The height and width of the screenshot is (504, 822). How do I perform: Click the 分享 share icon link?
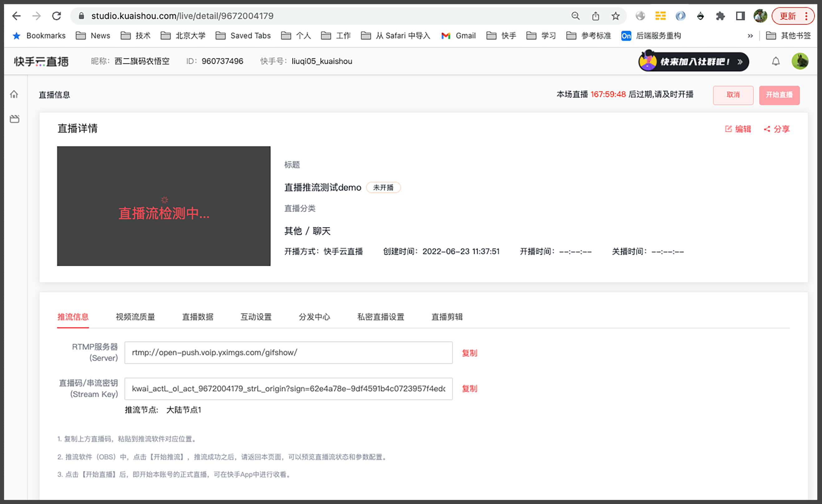pos(777,129)
